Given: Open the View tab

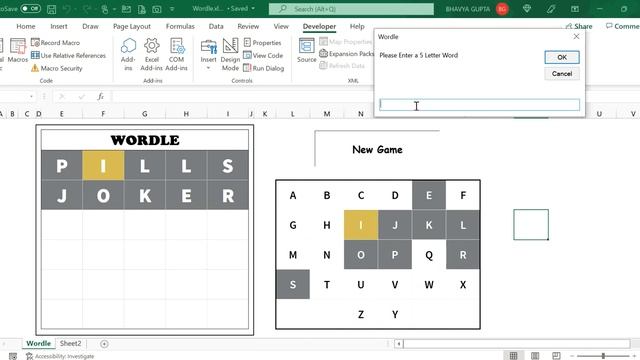Looking at the screenshot, I should tap(281, 26).
